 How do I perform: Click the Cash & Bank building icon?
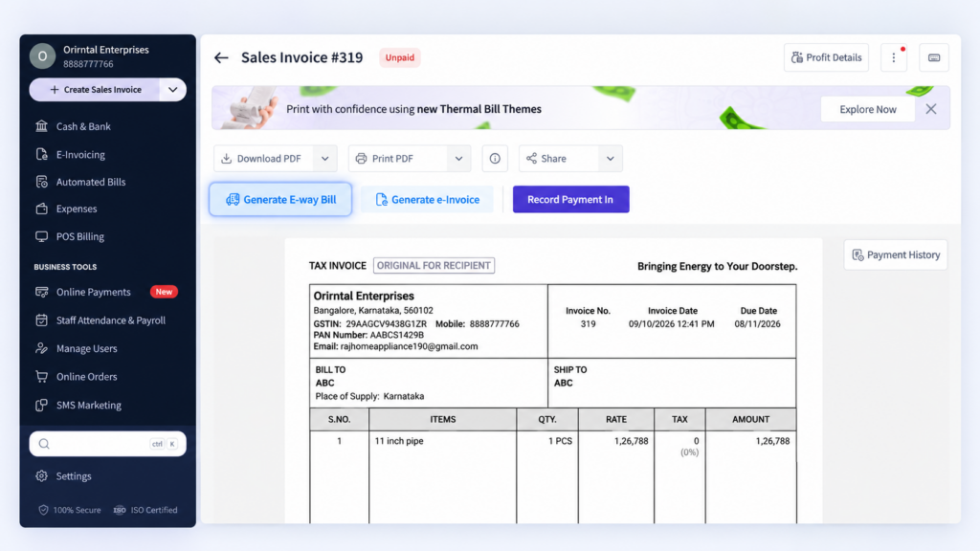(42, 126)
